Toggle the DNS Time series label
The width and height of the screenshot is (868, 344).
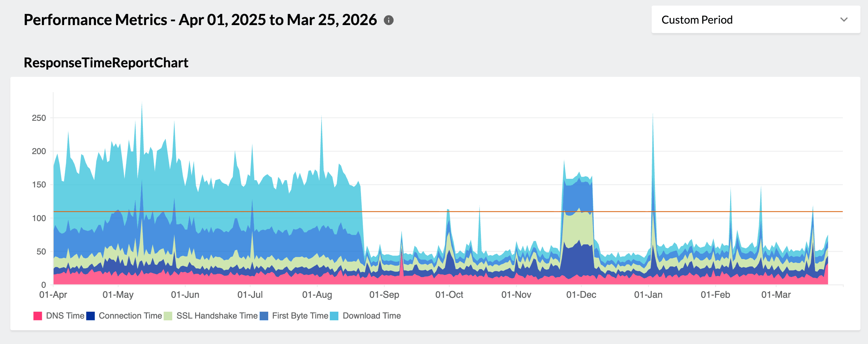pyautogui.click(x=65, y=316)
